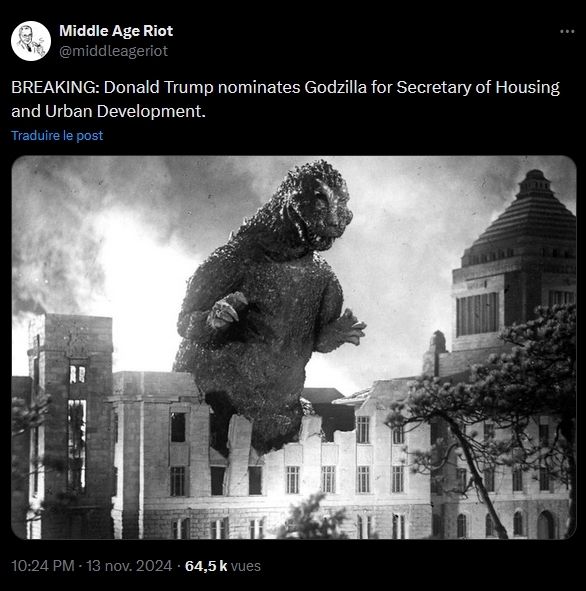
Task: Click the word Godzilla in post text
Action: pos(335,87)
